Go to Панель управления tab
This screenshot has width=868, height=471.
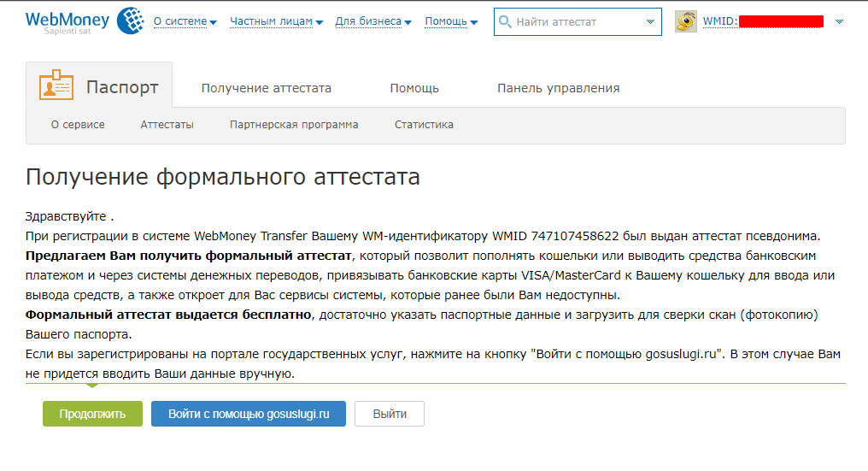point(558,88)
